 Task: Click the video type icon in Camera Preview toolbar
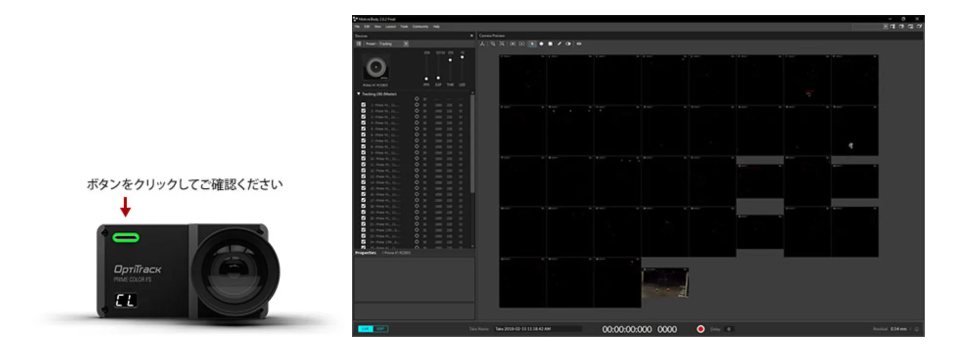482,44
